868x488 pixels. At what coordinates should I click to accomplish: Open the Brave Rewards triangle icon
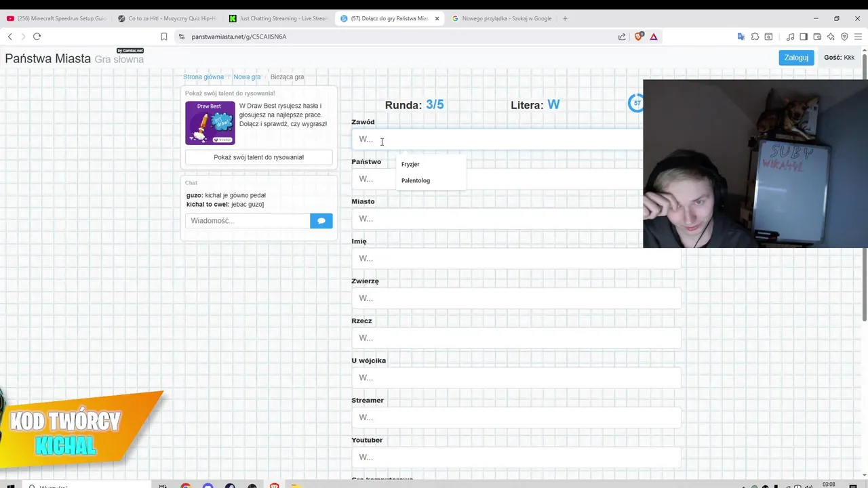[x=654, y=37]
